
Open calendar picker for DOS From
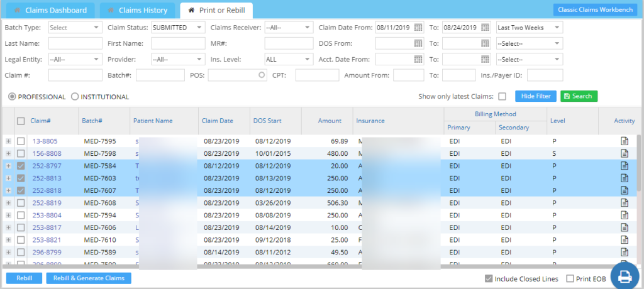coord(418,43)
